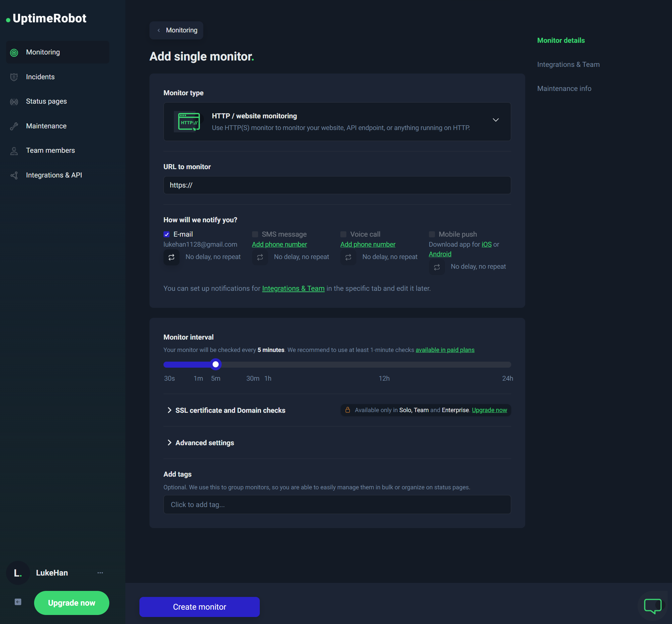Enable the Voice call checkbox

click(x=343, y=234)
